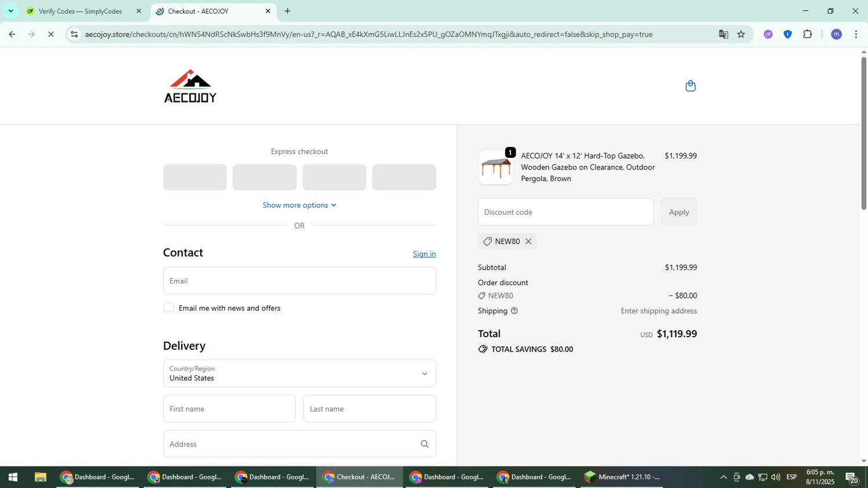Image resolution: width=868 pixels, height=488 pixels.
Task: Search address with the magnifier icon
Action: pos(424,444)
